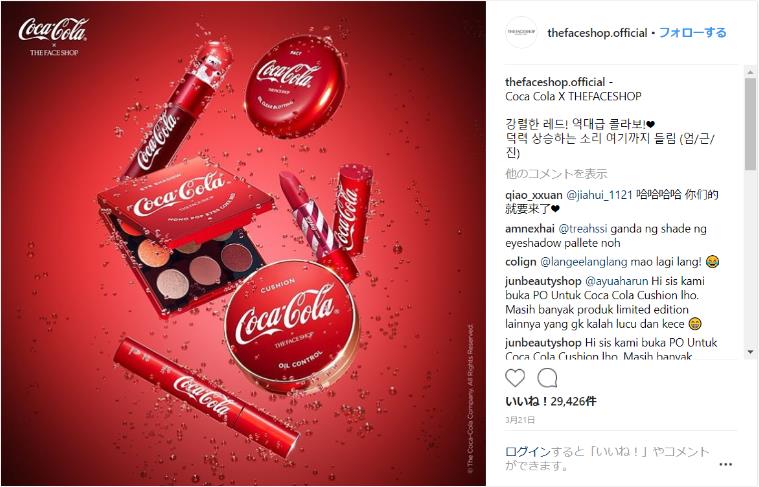Like the post with the heart icon

point(515,378)
